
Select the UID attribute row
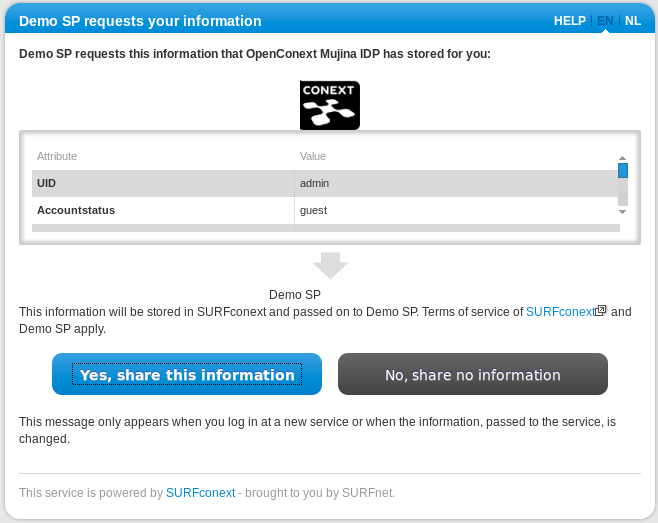pyautogui.click(x=326, y=183)
